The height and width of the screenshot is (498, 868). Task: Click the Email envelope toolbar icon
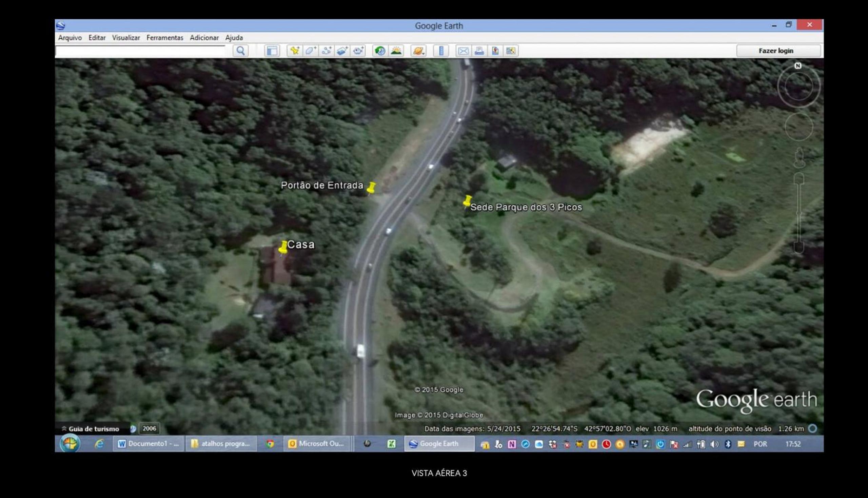click(463, 51)
